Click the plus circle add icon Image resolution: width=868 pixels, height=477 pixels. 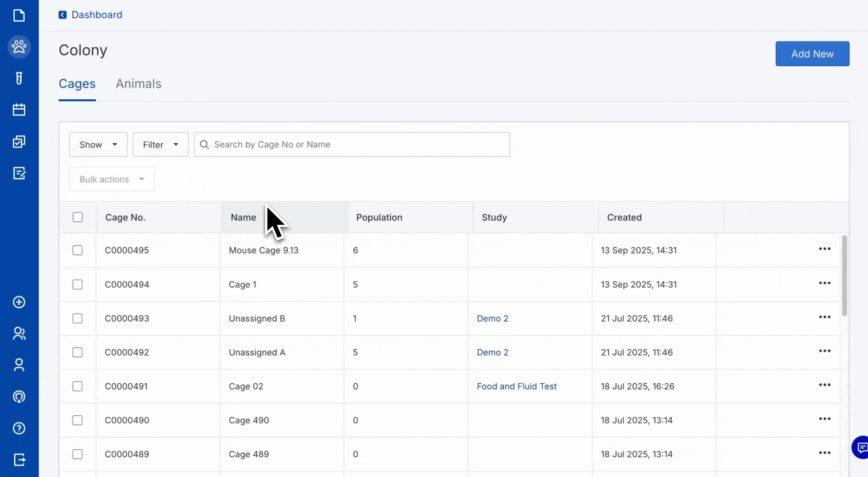(x=19, y=302)
